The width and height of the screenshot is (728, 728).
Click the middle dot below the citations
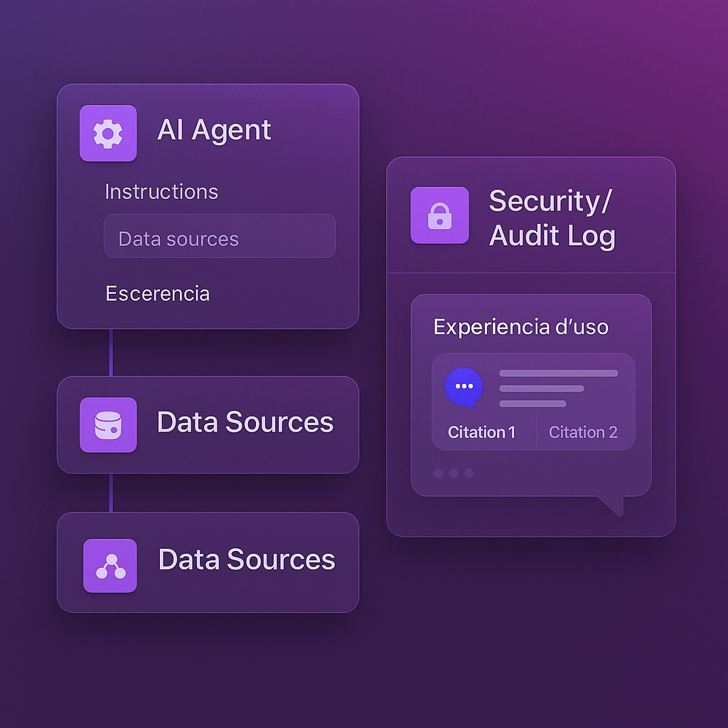tap(454, 473)
